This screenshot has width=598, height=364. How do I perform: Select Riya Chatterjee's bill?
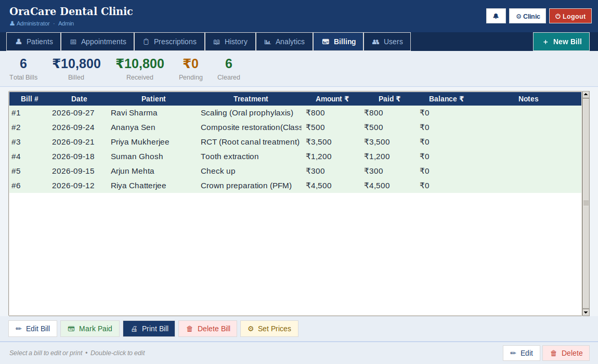[x=295, y=186]
